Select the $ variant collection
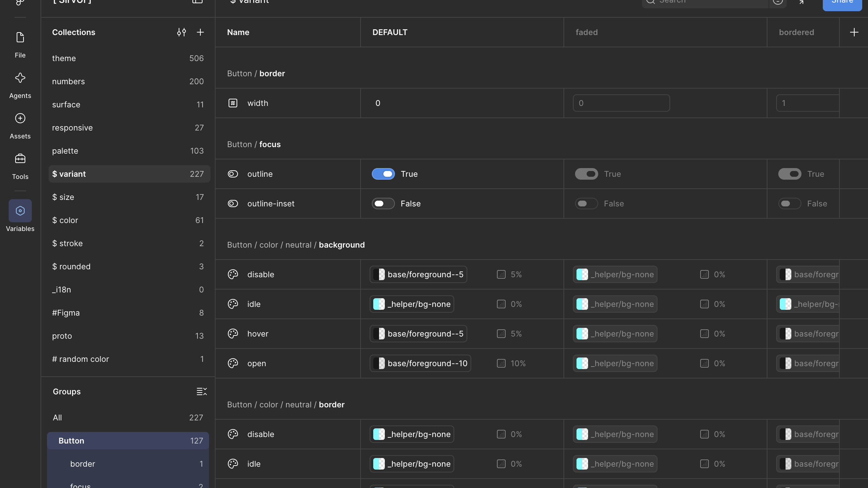868x488 pixels. pyautogui.click(x=129, y=174)
